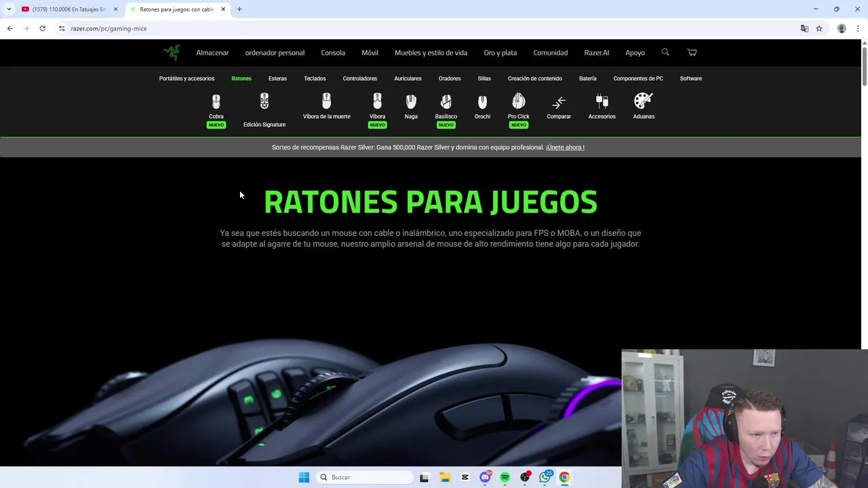
Task: Open the Razer.AI menu
Action: (x=597, y=53)
